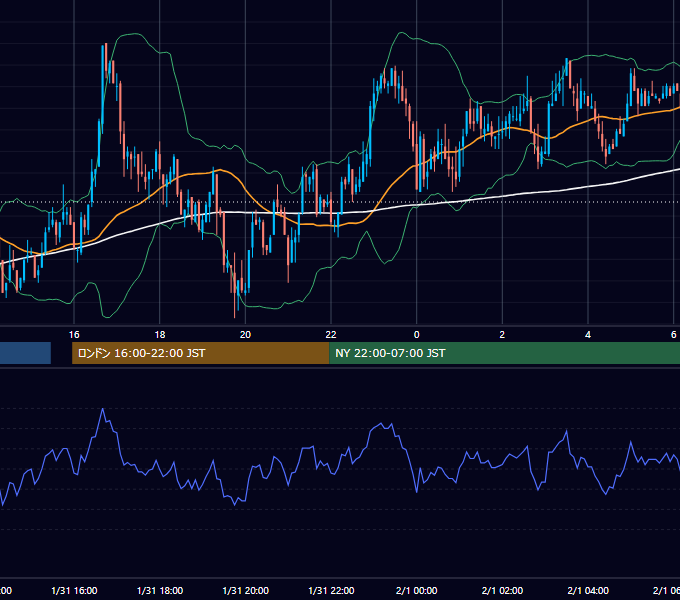Click the 1/31 20:00 time label

(x=245, y=590)
